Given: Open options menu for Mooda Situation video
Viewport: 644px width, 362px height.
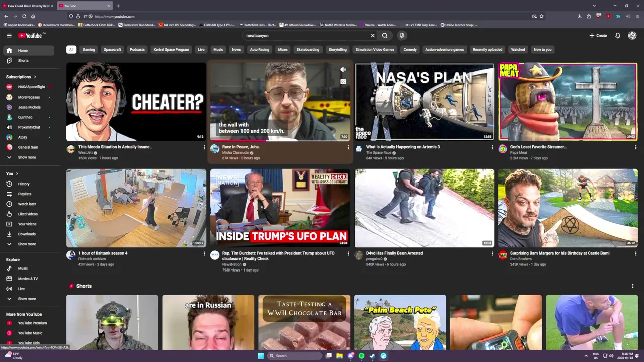Looking at the screenshot, I should (204, 147).
